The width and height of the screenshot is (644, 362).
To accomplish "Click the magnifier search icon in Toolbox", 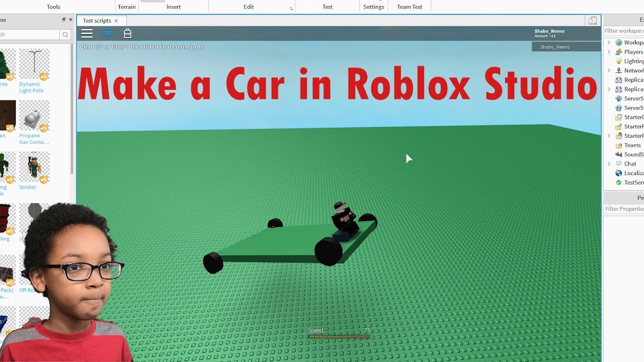I will (x=65, y=35).
